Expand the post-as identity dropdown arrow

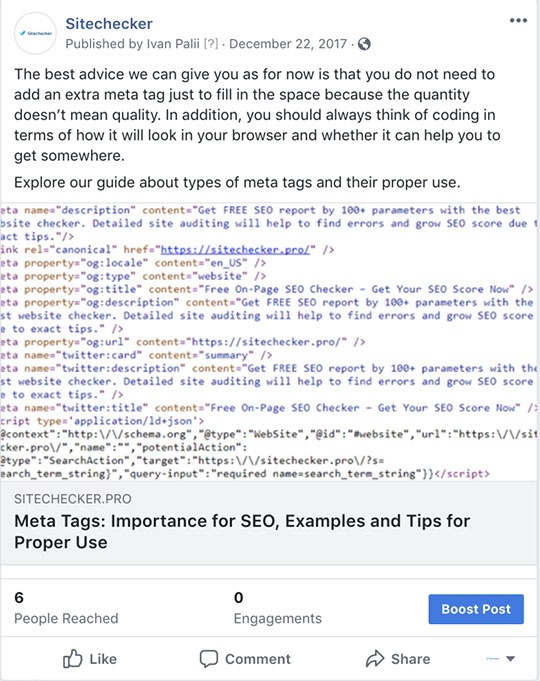(511, 659)
